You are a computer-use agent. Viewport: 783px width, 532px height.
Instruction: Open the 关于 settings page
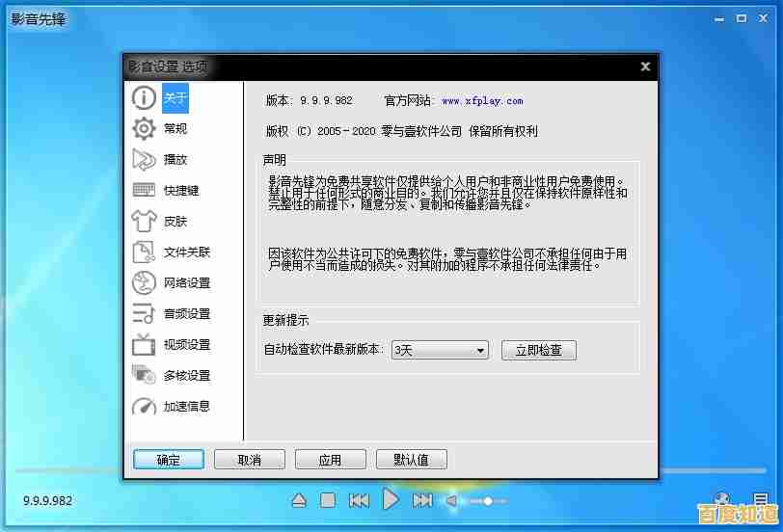(x=175, y=98)
